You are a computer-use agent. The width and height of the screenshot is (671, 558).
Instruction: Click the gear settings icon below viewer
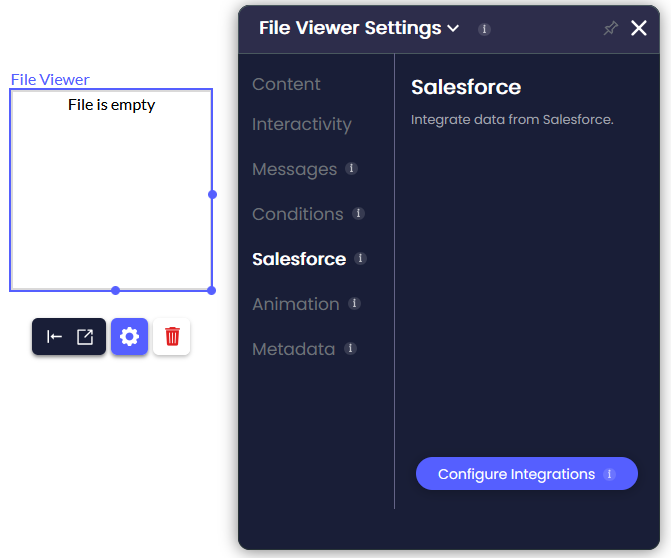click(x=129, y=336)
